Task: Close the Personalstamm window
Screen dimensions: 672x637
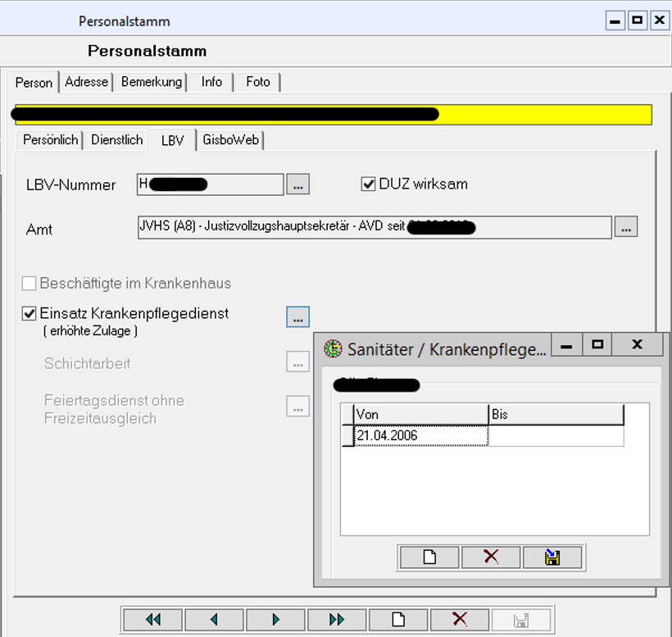Action: [x=659, y=20]
